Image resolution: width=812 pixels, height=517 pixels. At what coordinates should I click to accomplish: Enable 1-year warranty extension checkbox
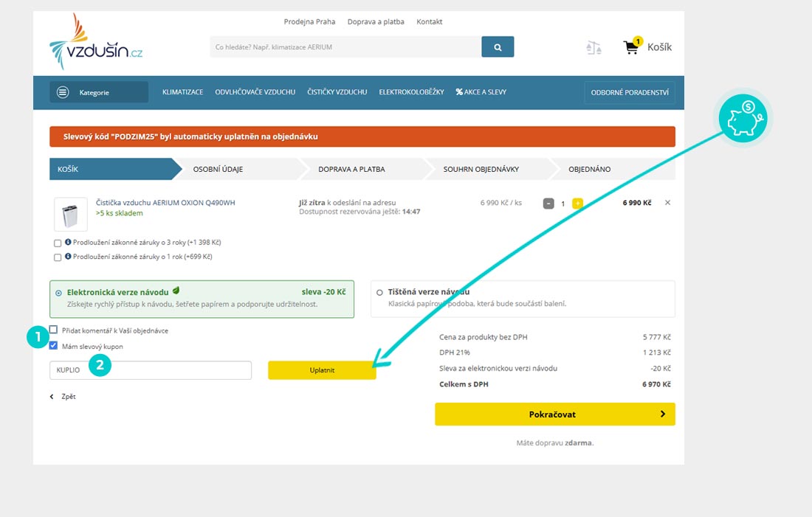[x=58, y=257]
